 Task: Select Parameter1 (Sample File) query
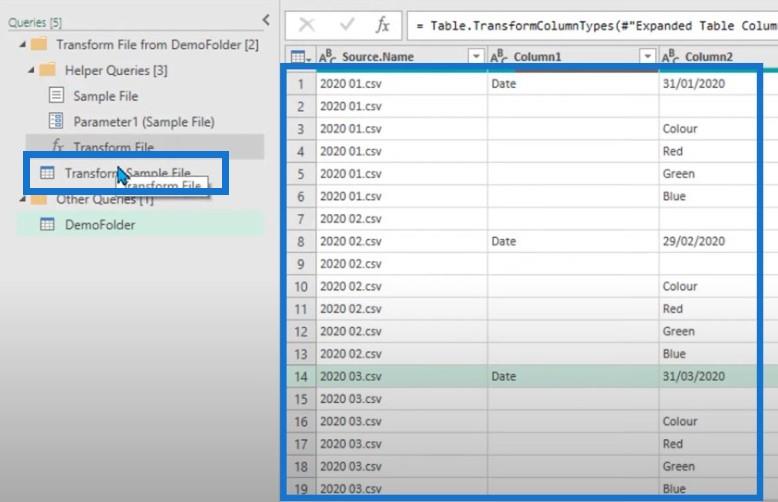point(144,122)
